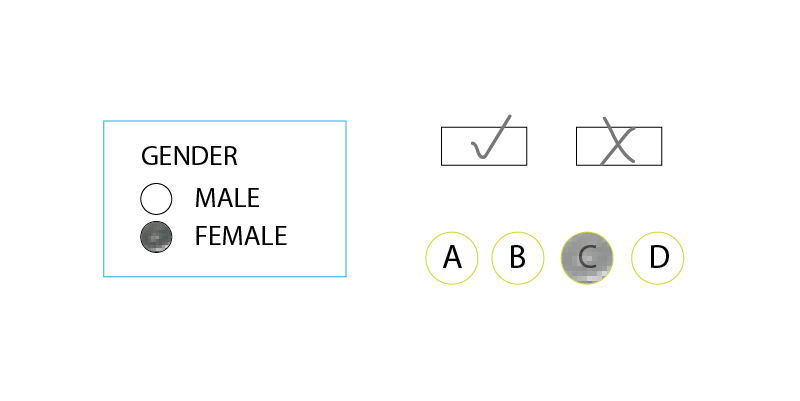Image resolution: width=800 pixels, height=401 pixels.
Task: Click the letter A inside its circle
Action: point(452,257)
